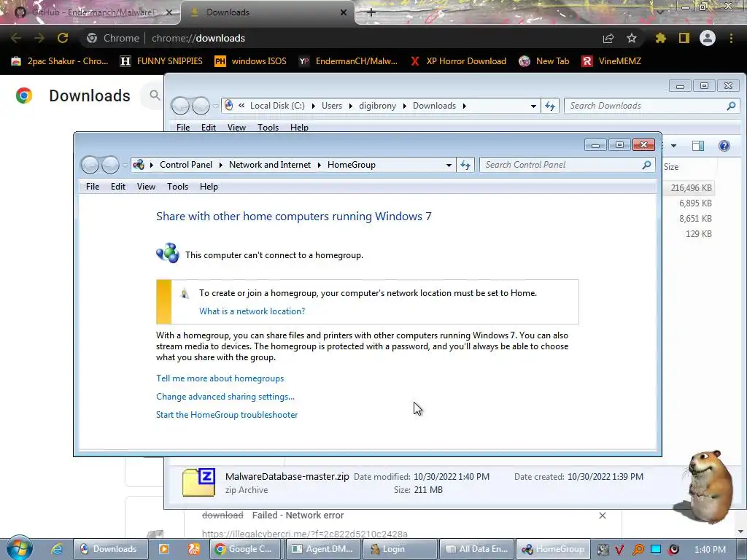Open View menu in HomeGroup window
The image size is (747, 560).
coord(146,187)
